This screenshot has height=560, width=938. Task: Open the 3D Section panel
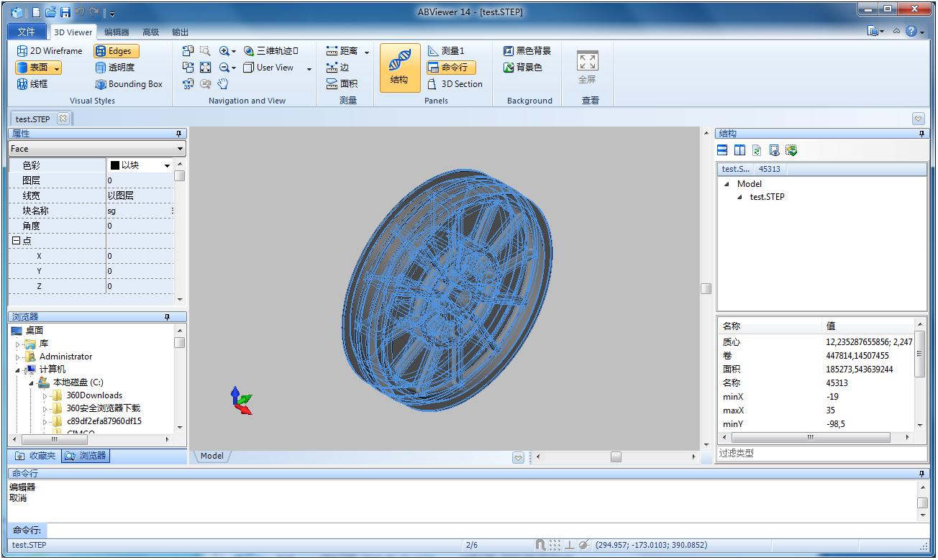click(x=455, y=84)
